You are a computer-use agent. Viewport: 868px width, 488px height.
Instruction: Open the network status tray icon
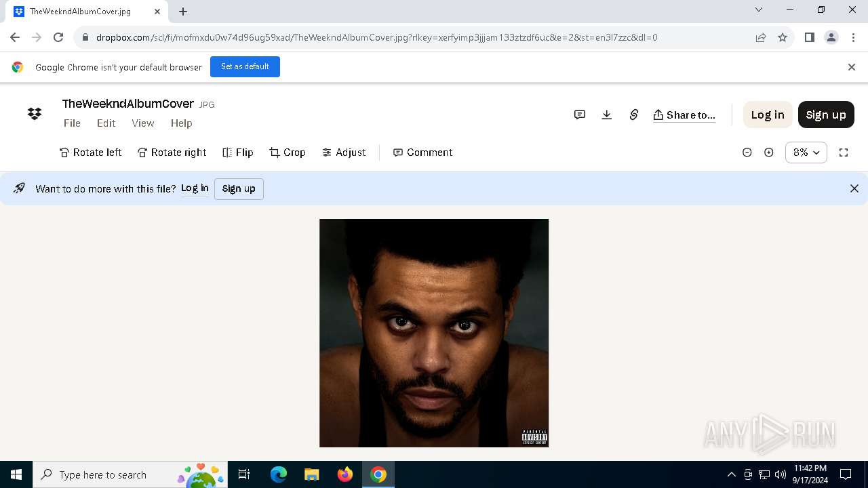764,474
